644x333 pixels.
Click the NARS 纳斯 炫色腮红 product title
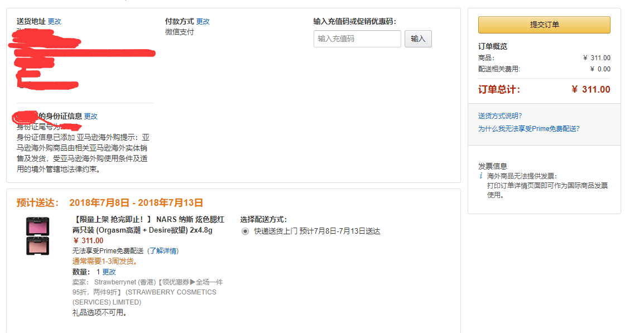[x=148, y=225]
